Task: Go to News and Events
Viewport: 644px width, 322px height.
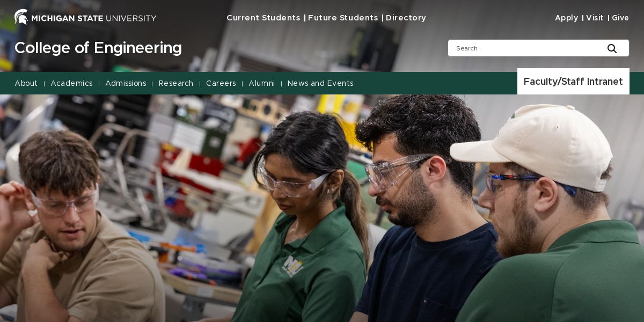Action: tap(320, 83)
